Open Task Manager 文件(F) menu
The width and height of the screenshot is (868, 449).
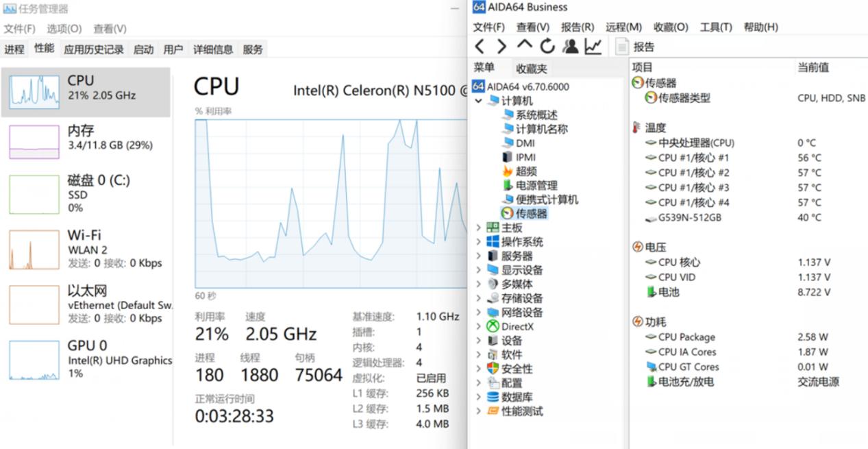[x=19, y=29]
